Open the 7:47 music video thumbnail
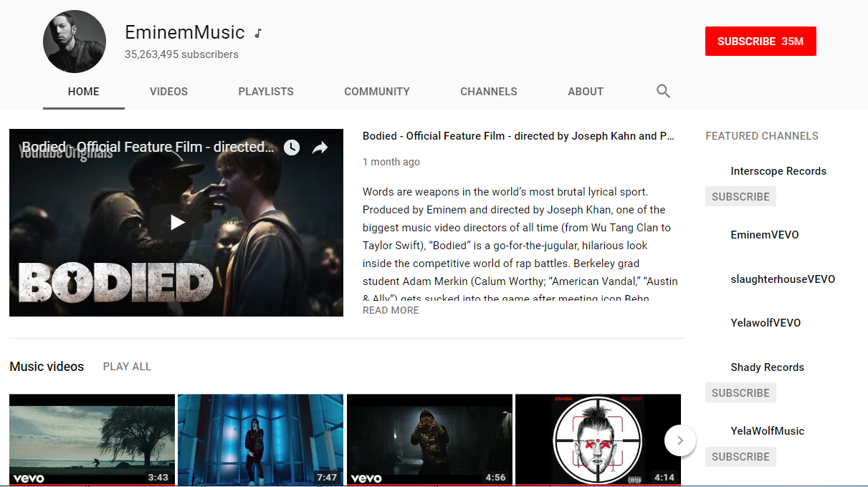The image size is (868, 487). click(x=261, y=440)
